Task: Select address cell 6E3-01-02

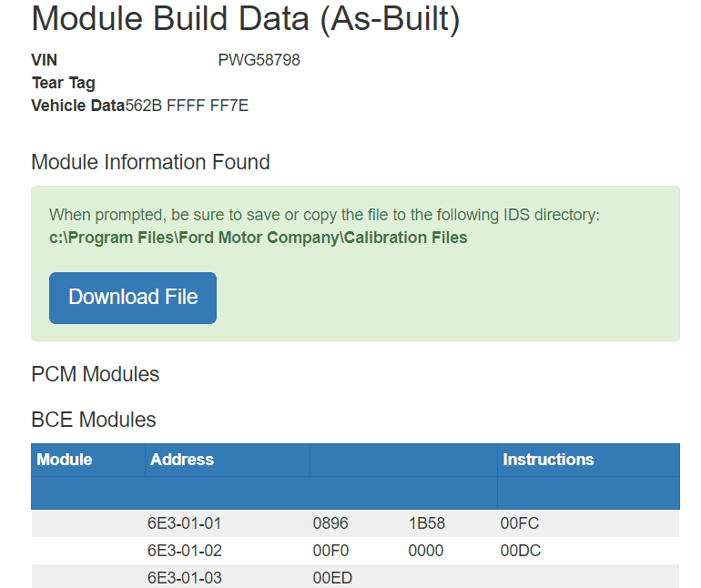Action: pos(185,551)
